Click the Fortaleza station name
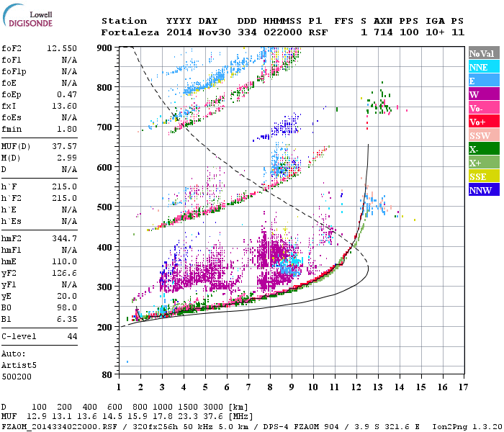The height and width of the screenshot is (432, 504). click(130, 32)
